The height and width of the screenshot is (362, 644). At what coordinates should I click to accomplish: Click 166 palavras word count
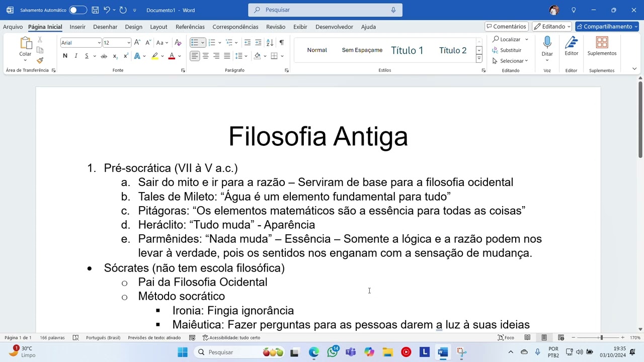52,338
